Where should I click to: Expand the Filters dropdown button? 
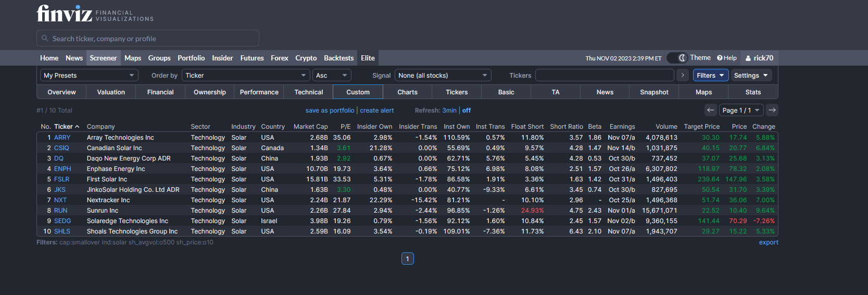pos(711,75)
